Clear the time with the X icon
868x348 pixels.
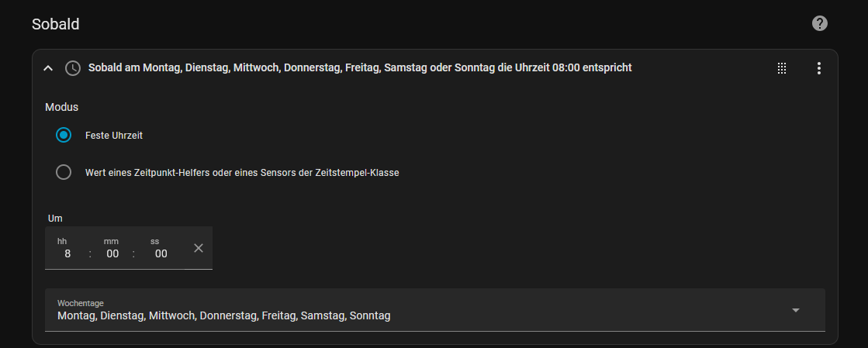point(199,248)
